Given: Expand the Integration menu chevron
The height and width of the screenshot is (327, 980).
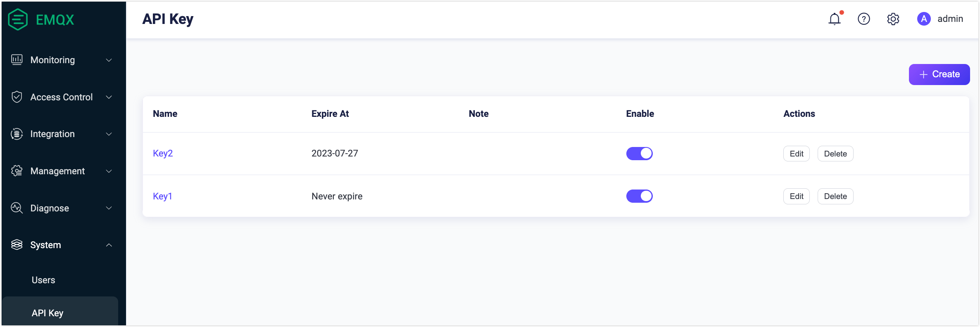Looking at the screenshot, I should point(109,134).
